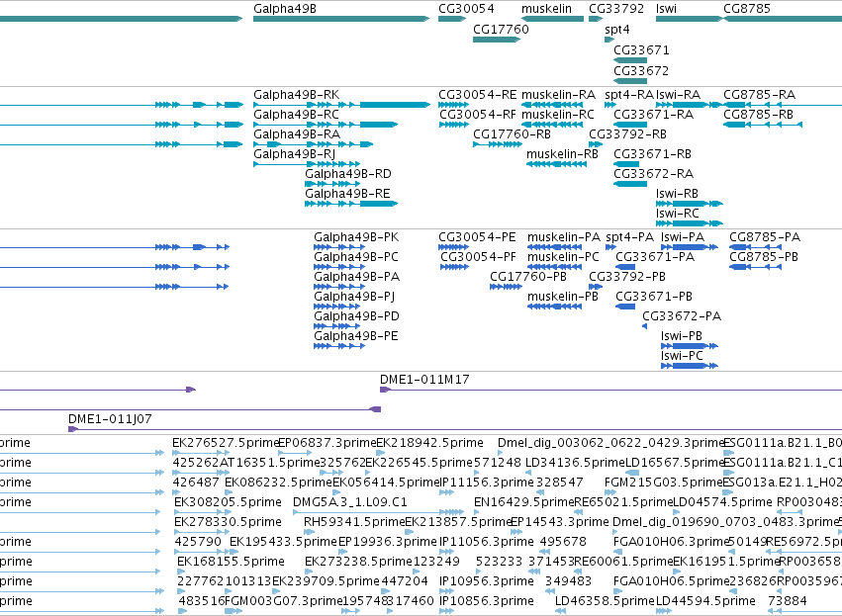The image size is (842, 616).
Task: Select BAC clone DME1-011M17
Action: click(x=424, y=380)
